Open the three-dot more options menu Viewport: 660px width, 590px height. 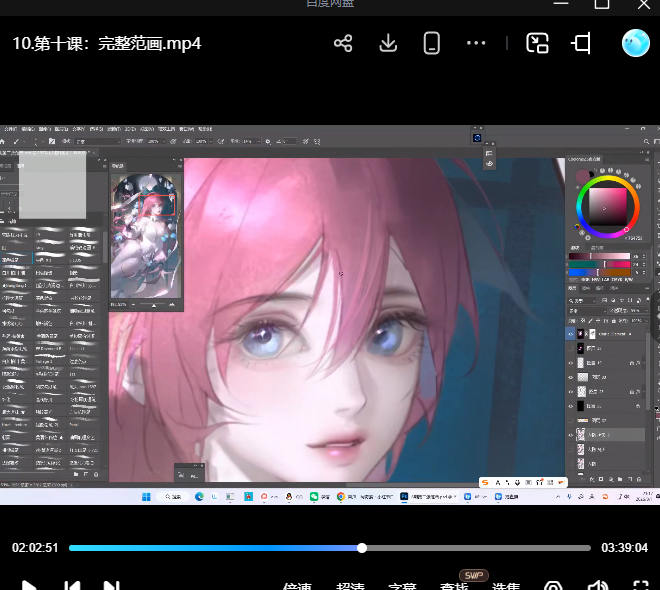point(476,43)
